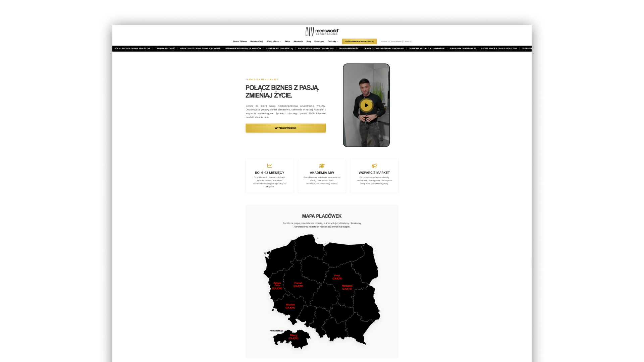This screenshot has height=362, width=644.
Task: Click the Akademia MW graduation cap icon
Action: (322, 166)
